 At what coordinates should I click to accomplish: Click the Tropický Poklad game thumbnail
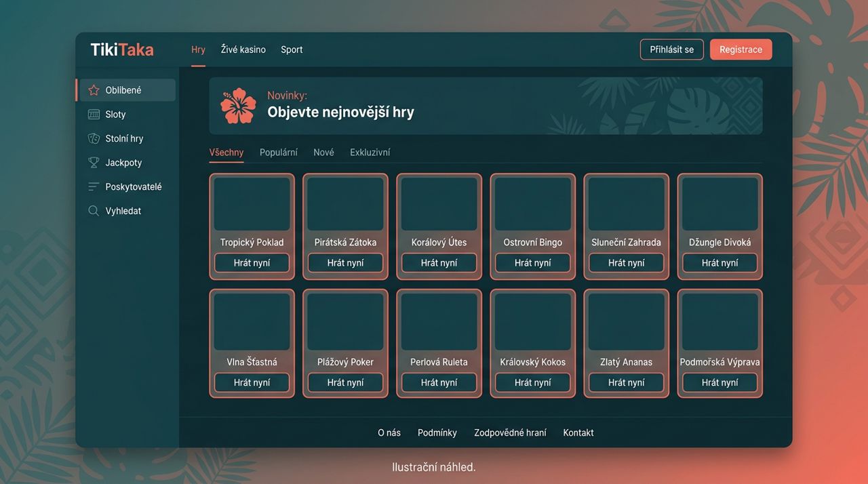tap(252, 204)
